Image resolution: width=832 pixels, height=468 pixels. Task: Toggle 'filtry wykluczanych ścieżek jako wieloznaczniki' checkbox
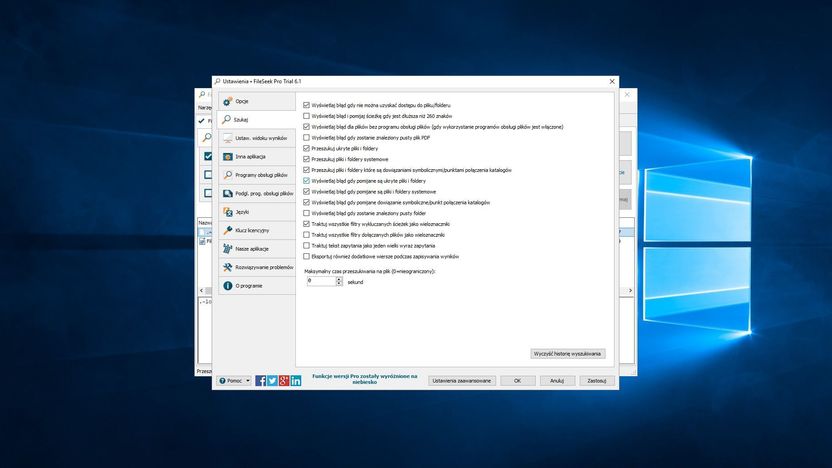click(x=306, y=224)
